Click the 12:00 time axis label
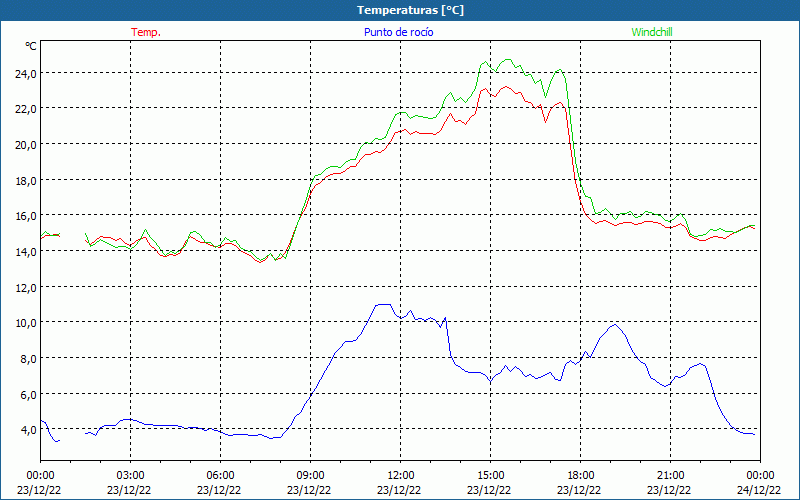800x500 pixels. click(x=400, y=476)
